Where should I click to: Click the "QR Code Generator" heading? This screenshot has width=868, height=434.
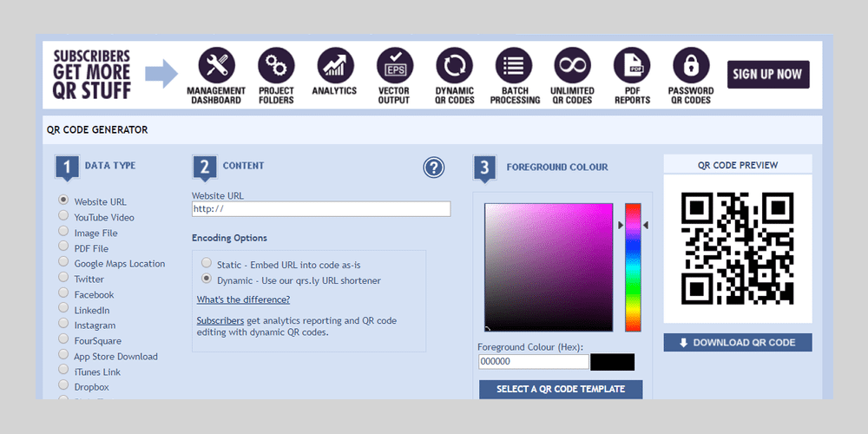coord(97,130)
